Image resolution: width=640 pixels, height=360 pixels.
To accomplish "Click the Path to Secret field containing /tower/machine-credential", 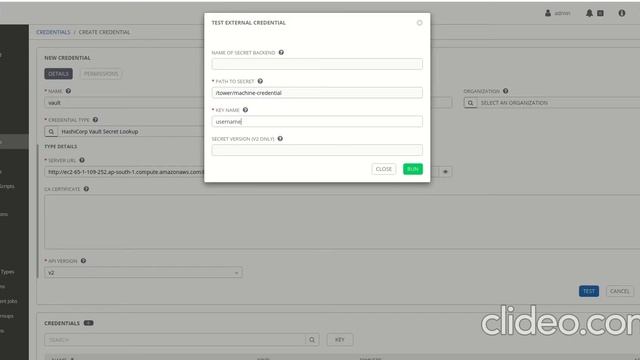I will coord(317,93).
